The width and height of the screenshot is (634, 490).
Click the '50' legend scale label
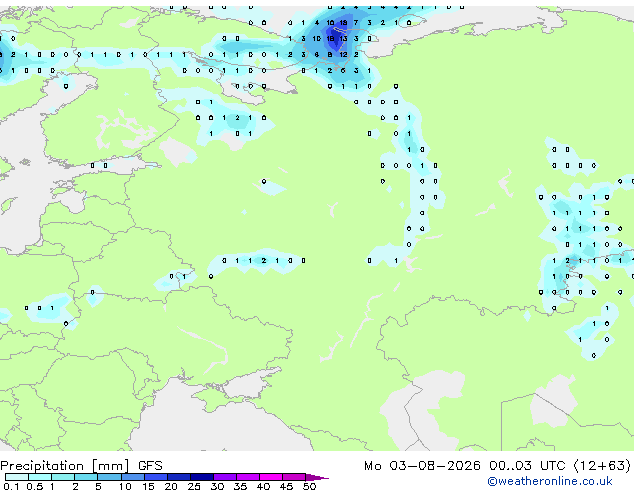pyautogui.click(x=309, y=486)
